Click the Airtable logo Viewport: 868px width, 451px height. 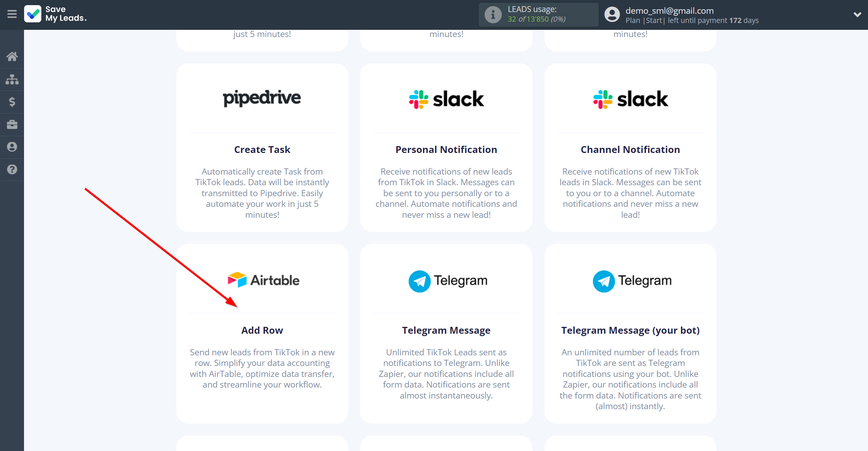pyautogui.click(x=263, y=280)
